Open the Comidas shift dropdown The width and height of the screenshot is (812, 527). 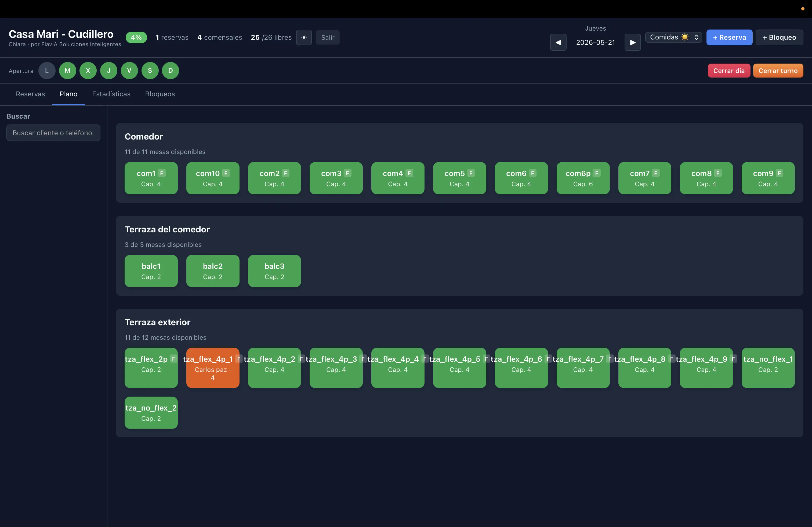[673, 37]
